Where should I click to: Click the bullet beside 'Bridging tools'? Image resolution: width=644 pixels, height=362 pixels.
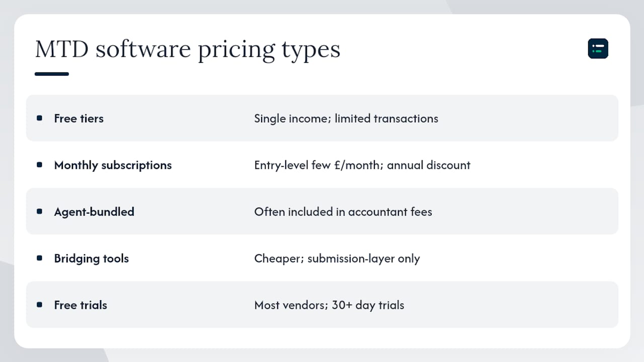pyautogui.click(x=40, y=258)
